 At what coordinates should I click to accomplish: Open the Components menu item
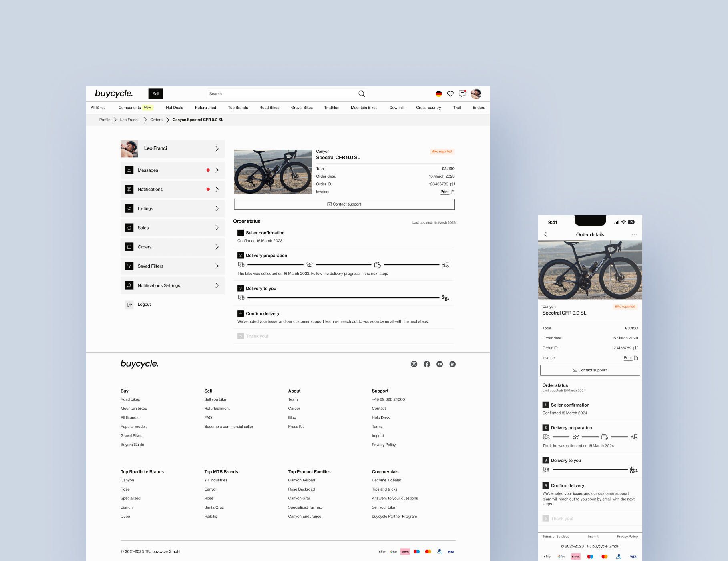pyautogui.click(x=129, y=108)
